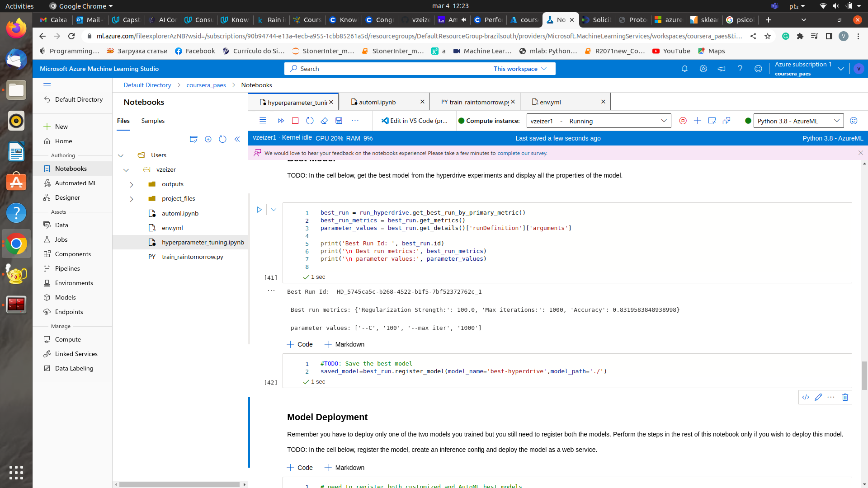Screen dimensions: 868x488
Task: Switch to the automl.ipynb tab
Action: pos(377,102)
